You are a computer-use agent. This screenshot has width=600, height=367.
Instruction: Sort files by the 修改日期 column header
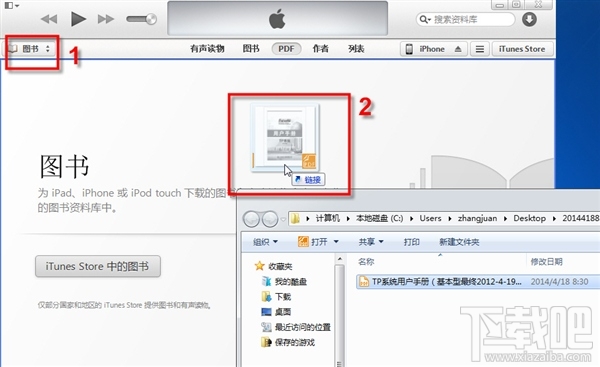pos(546,261)
